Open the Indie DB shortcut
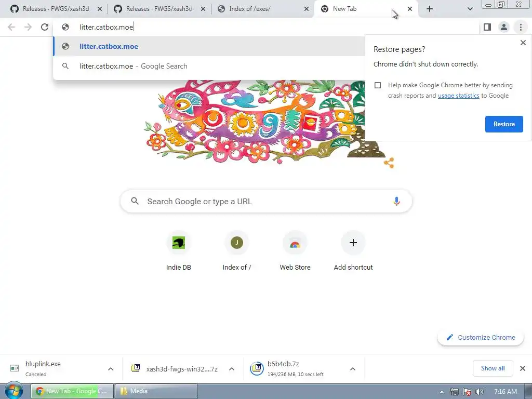The height and width of the screenshot is (399, 532). (179, 251)
